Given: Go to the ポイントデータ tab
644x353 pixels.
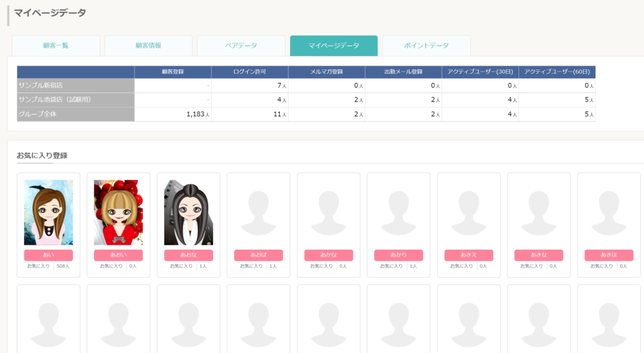Looking at the screenshot, I should 426,45.
